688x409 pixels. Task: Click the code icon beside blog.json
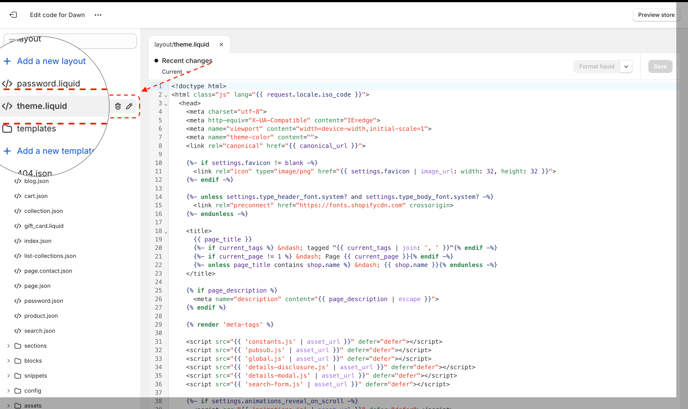[x=18, y=181]
